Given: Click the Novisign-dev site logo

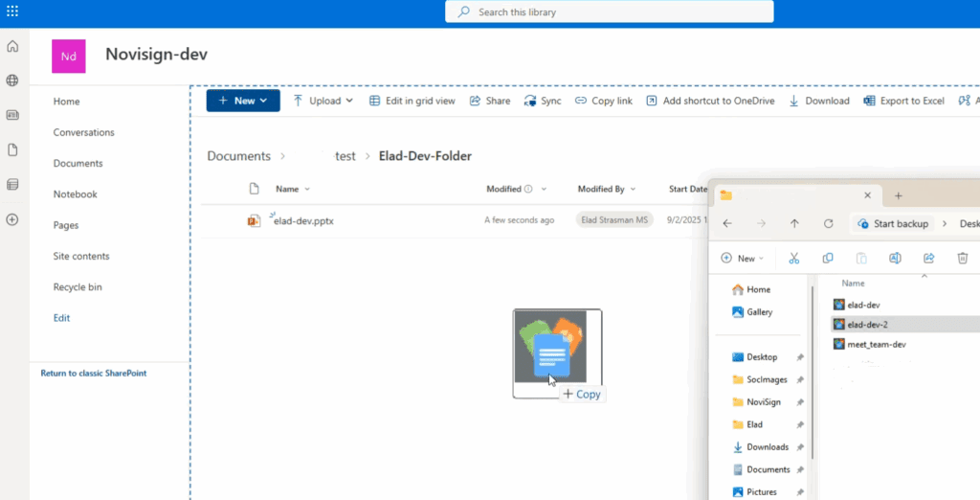Looking at the screenshot, I should 69,57.
